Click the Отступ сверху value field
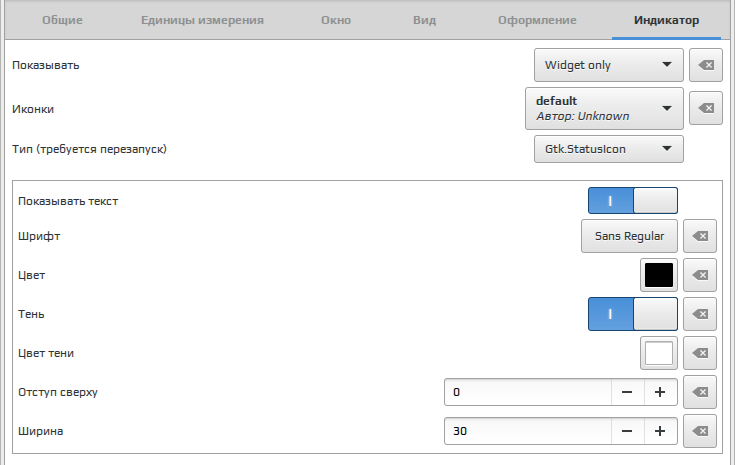 528,392
